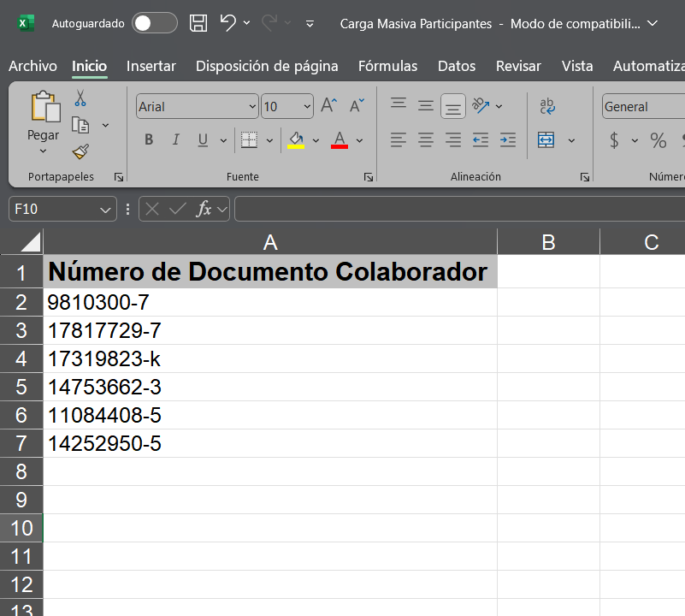The image size is (685, 616).
Task: Expand the font size dropdown
Action: coord(307,107)
